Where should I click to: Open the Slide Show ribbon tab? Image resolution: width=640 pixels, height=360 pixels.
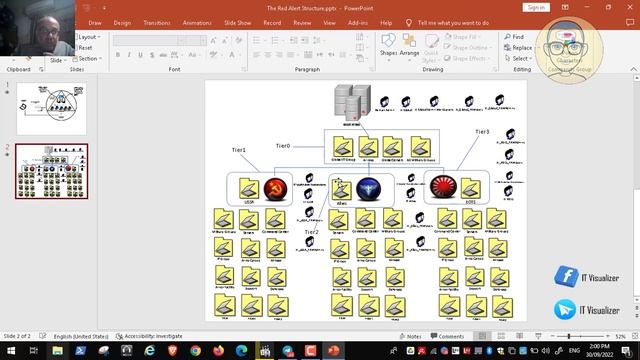pos(238,23)
